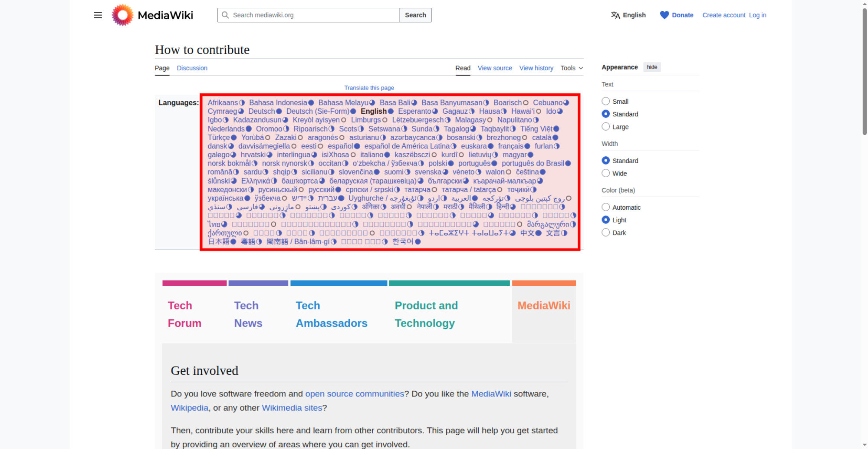Click the progress circle next to Esperanto
The image size is (868, 449).
coord(435,112)
